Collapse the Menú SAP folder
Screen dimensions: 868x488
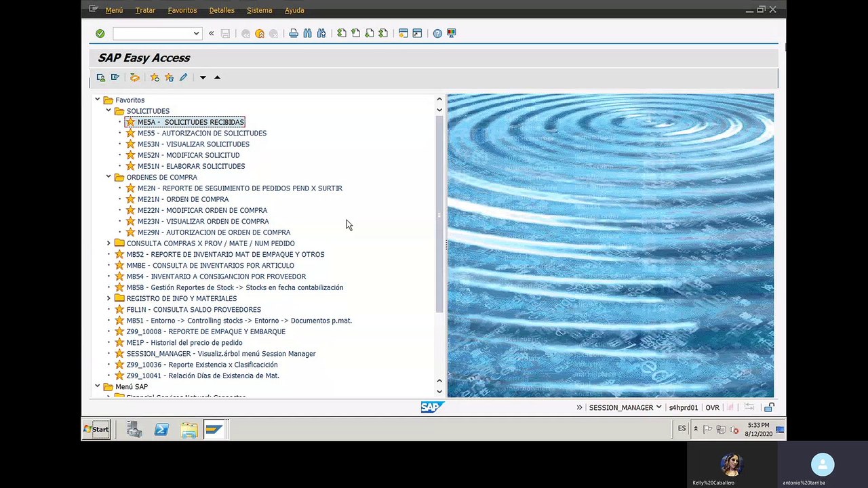pyautogui.click(x=97, y=386)
